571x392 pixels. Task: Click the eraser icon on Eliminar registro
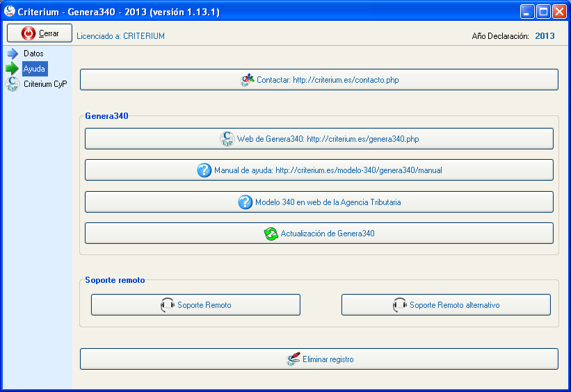293,359
